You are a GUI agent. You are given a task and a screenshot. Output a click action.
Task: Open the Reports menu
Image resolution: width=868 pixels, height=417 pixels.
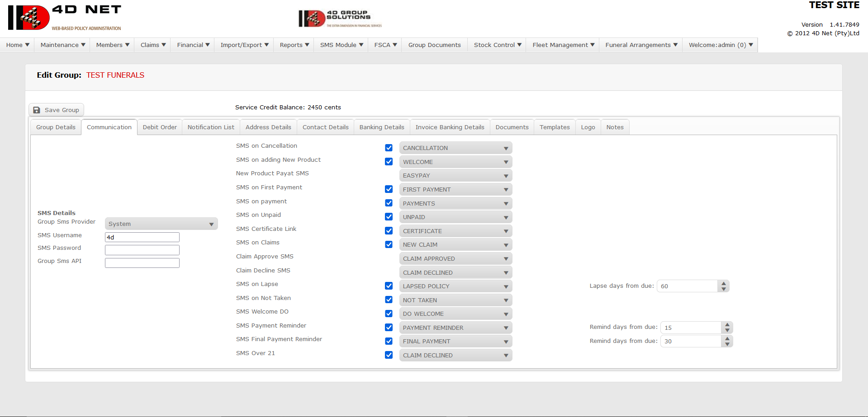(294, 45)
